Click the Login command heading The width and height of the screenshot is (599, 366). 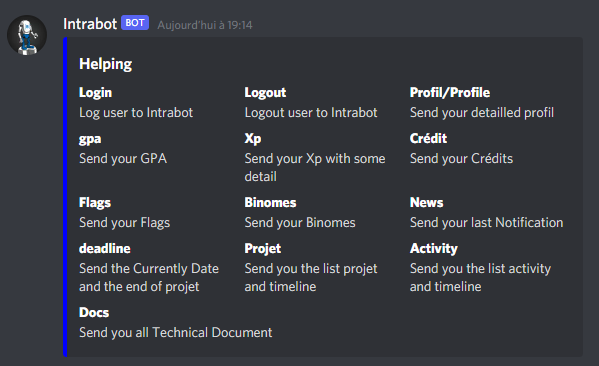tap(96, 92)
